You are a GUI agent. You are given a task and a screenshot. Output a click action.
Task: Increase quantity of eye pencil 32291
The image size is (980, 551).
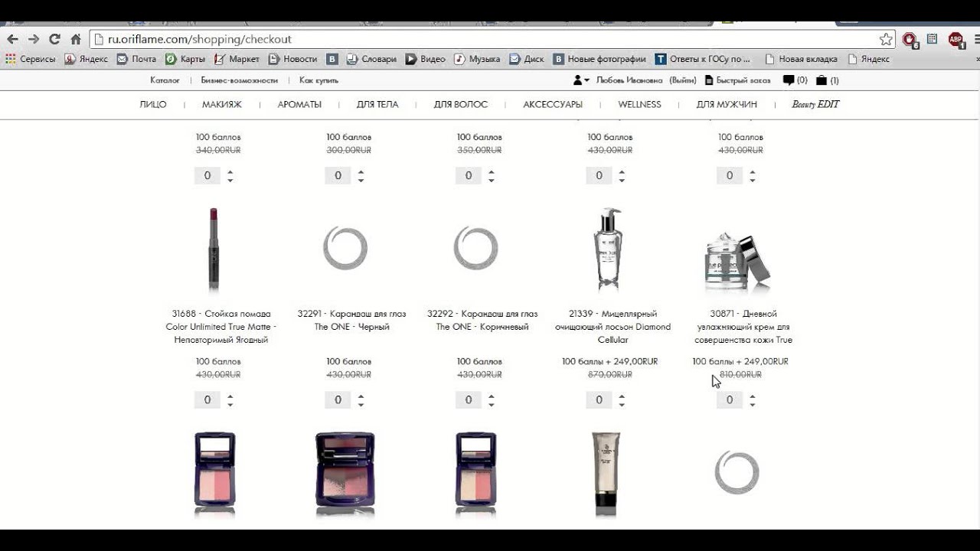tap(361, 396)
